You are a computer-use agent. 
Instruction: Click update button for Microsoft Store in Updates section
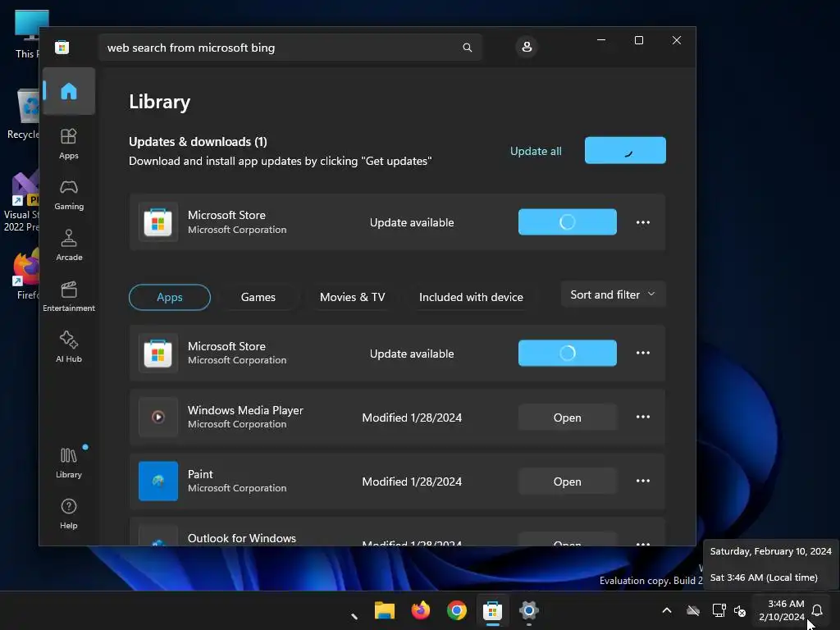(x=568, y=221)
